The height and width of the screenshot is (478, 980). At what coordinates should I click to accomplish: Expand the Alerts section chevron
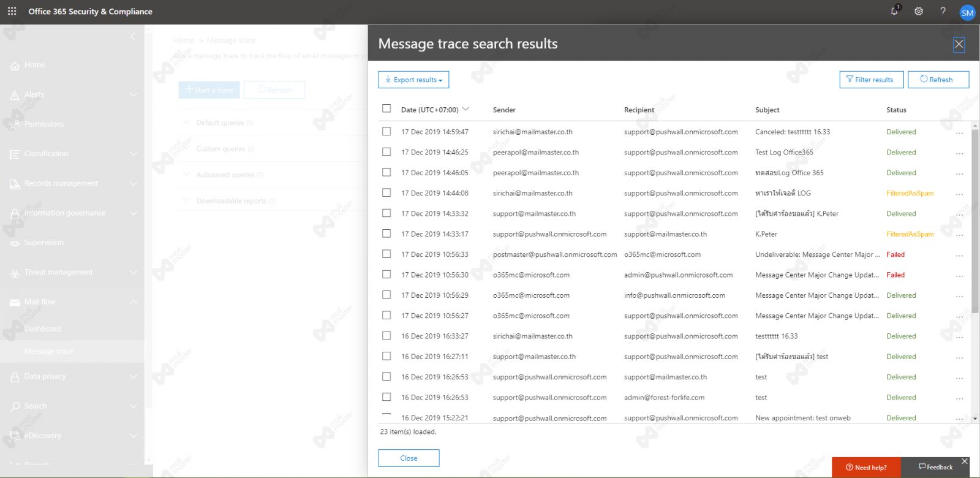click(x=134, y=95)
